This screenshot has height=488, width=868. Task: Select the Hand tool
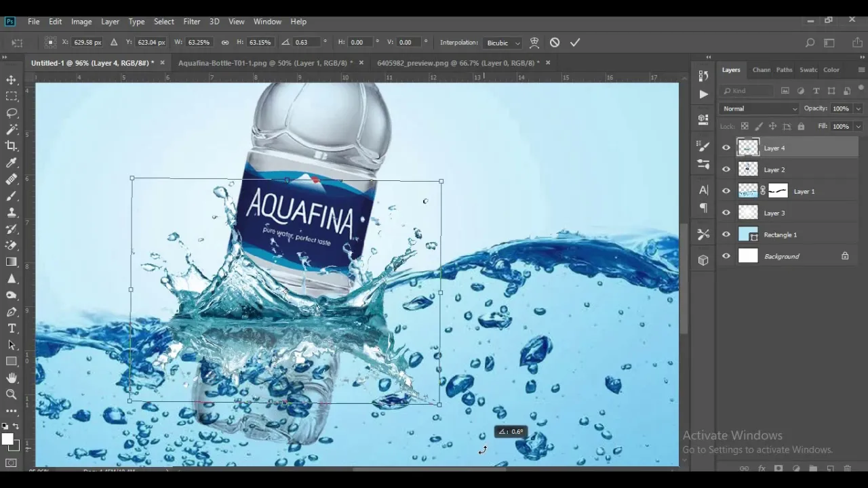pyautogui.click(x=12, y=378)
